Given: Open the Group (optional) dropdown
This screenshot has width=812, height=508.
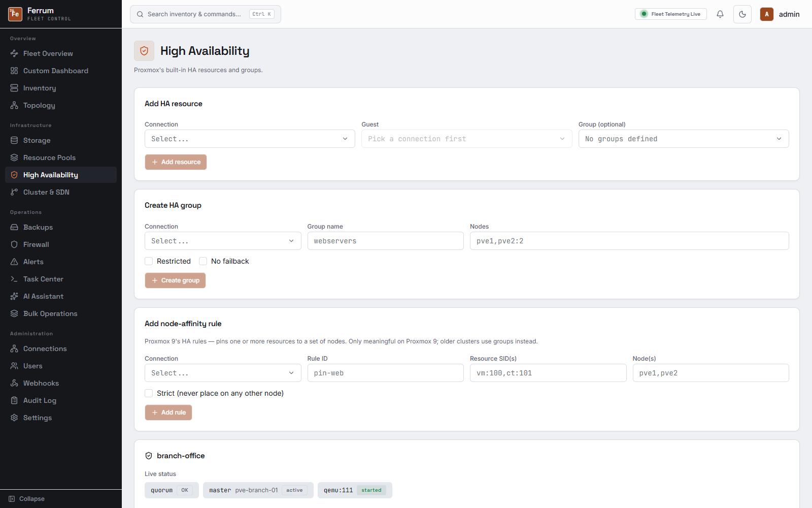Looking at the screenshot, I should 684,139.
